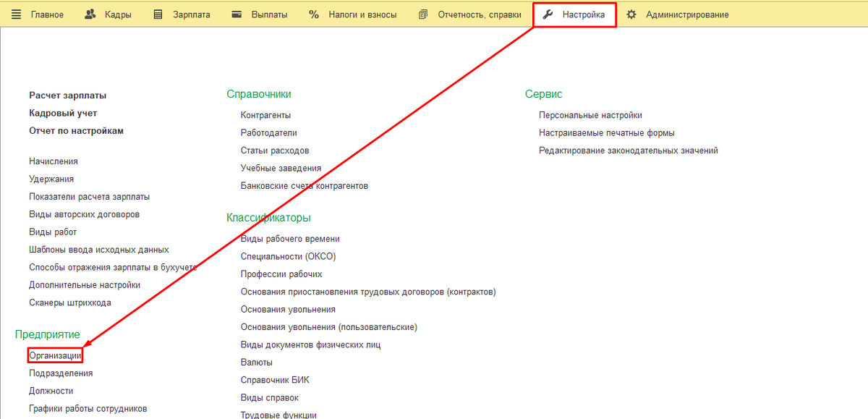Open Способы отражения зарплаты в бухучете
The image size is (868, 419).
tap(113, 268)
